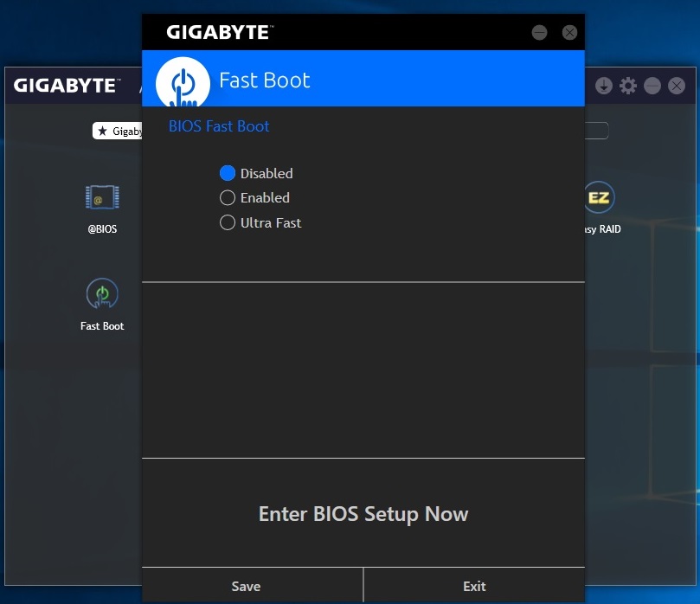Minimize the Fast Boot window
The width and height of the screenshot is (700, 604).
tap(539, 32)
